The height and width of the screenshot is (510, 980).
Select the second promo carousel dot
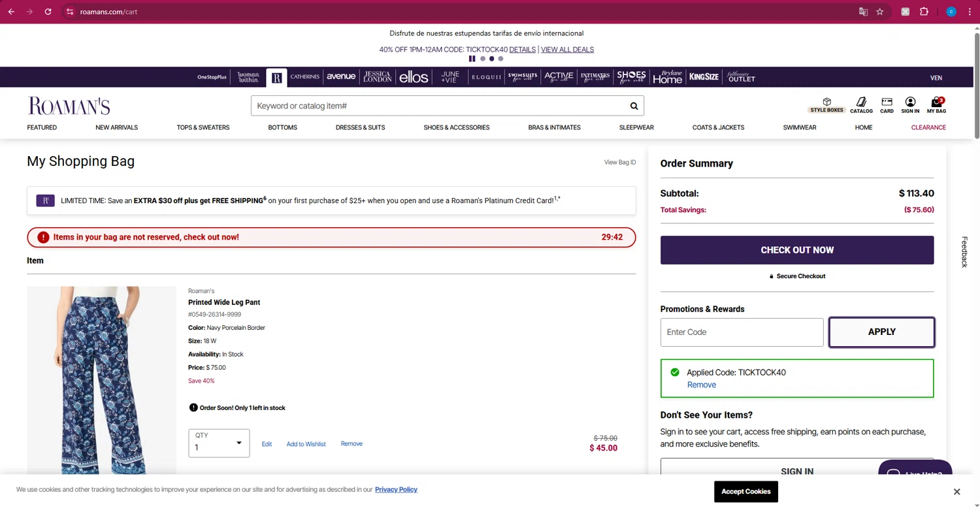coord(492,59)
